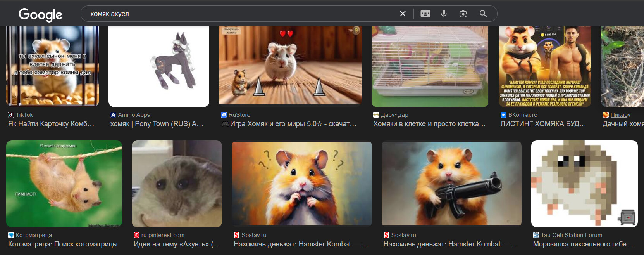Open the Пикабу source link

click(x=620, y=115)
